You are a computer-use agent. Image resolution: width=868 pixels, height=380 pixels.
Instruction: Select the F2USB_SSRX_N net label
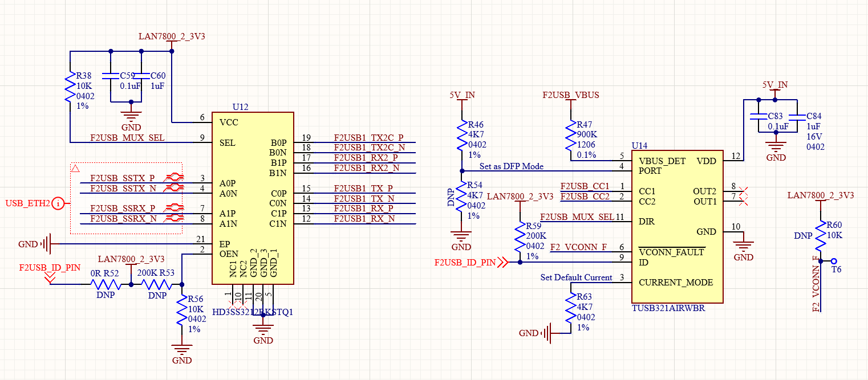[123, 218]
